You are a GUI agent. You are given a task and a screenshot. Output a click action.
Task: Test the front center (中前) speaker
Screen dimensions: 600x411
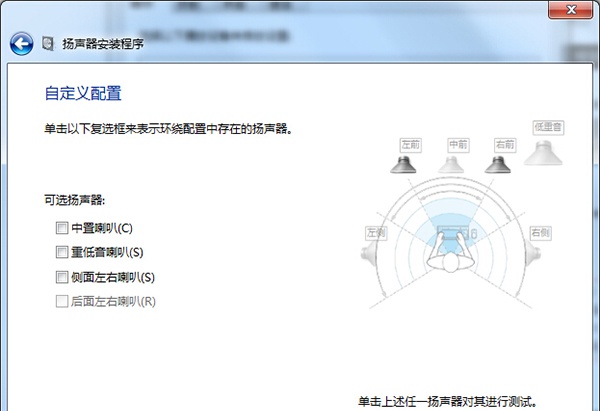[x=451, y=165]
